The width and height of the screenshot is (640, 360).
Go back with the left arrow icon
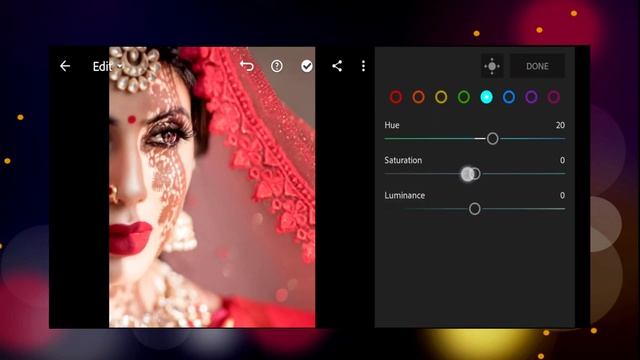coord(65,66)
